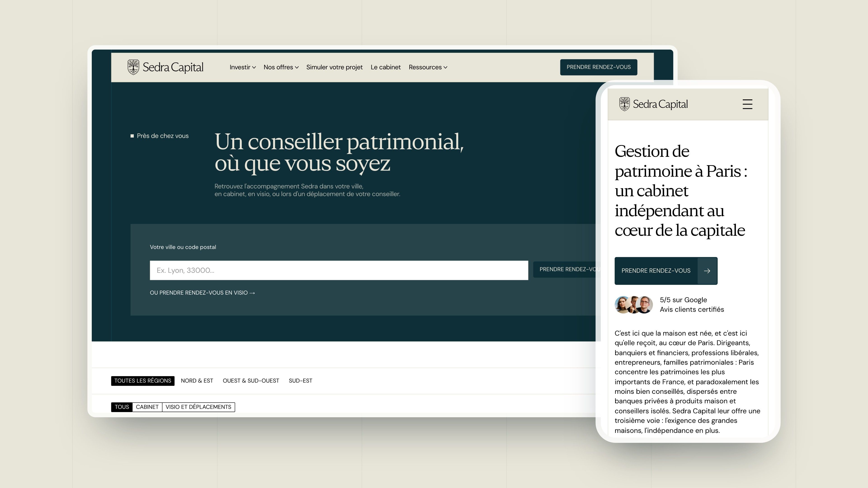Click the client avatars next to 5/5 sur Google
The height and width of the screenshot is (488, 868).
pos(634,305)
